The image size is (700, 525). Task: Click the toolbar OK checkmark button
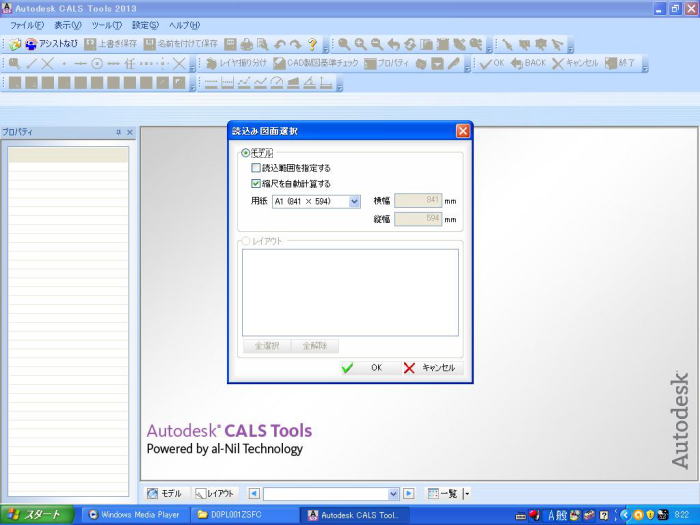[491, 63]
